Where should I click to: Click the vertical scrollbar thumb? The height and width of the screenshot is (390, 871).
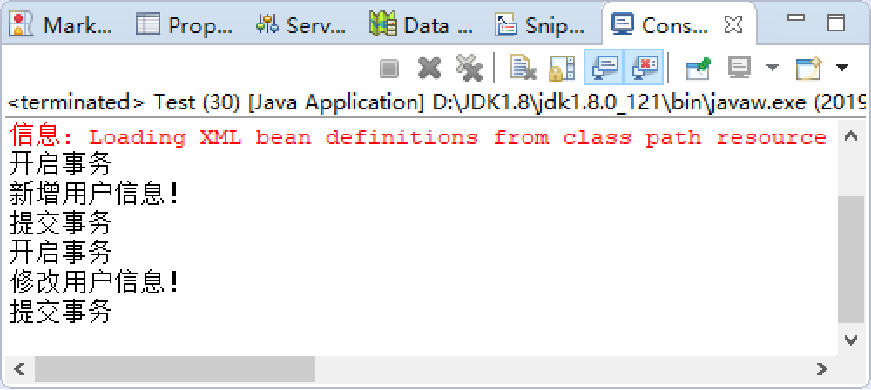click(851, 259)
